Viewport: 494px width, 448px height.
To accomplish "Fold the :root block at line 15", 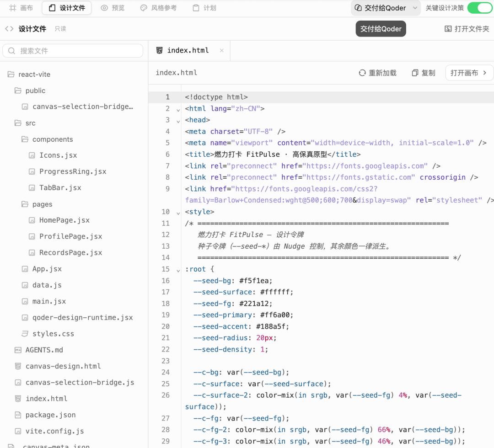I will pos(178,271).
